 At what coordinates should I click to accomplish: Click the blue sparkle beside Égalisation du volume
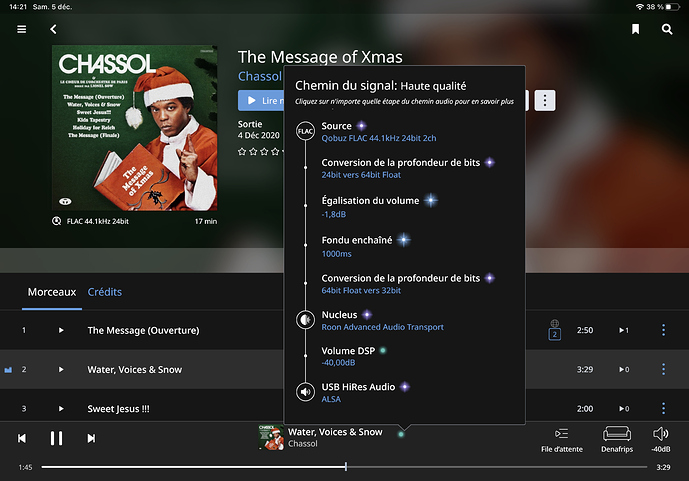431,200
